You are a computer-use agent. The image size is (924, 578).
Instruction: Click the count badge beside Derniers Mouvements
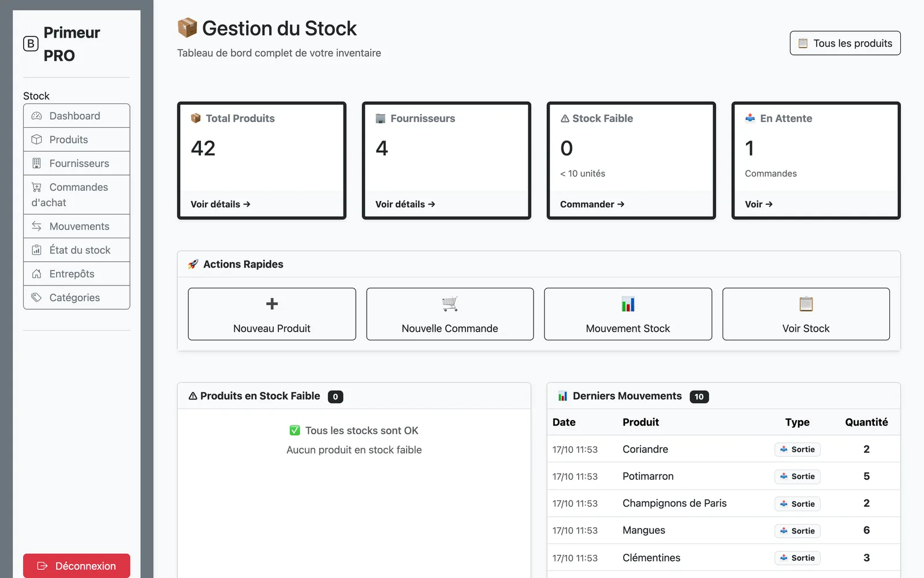pyautogui.click(x=699, y=397)
